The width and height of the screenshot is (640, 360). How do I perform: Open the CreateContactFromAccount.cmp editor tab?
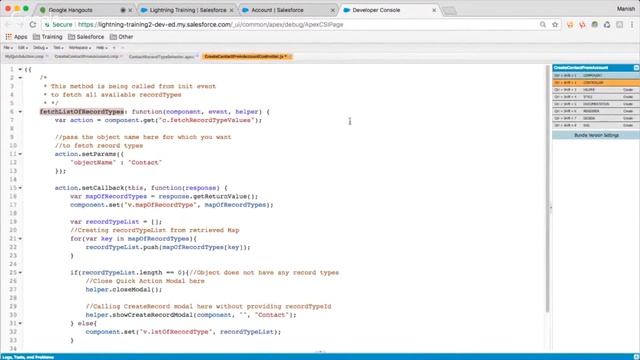pyautogui.click(x=88, y=56)
